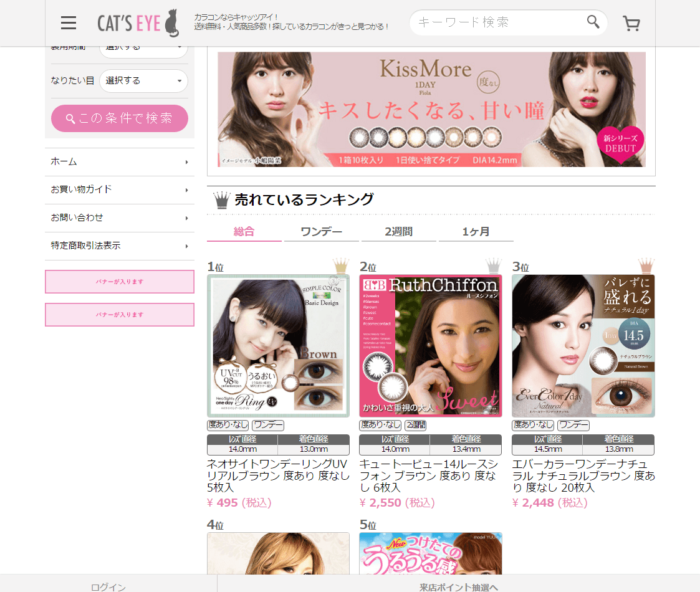Click ワンデー tag under 3位 product
This screenshot has width=700, height=592.
[x=573, y=425]
